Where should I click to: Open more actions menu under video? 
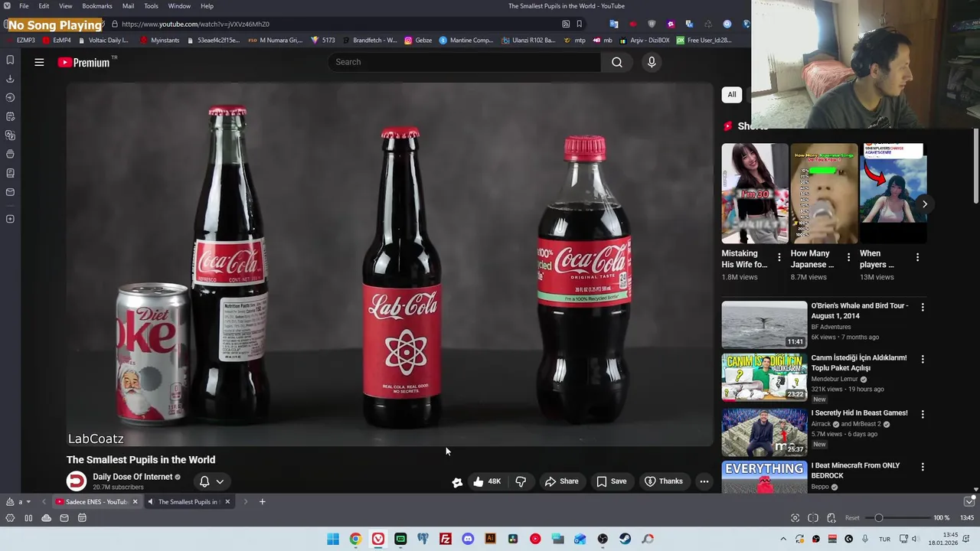704,481
